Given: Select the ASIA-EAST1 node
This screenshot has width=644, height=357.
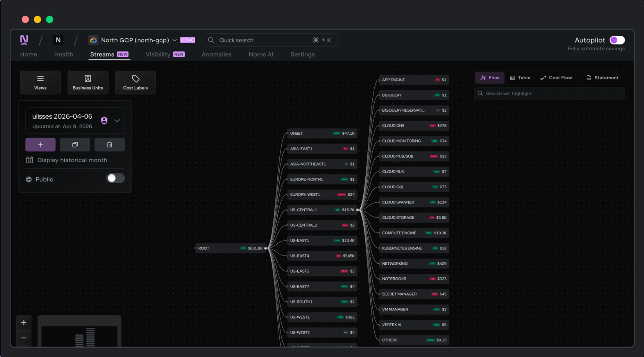Looking at the screenshot, I should [322, 149].
